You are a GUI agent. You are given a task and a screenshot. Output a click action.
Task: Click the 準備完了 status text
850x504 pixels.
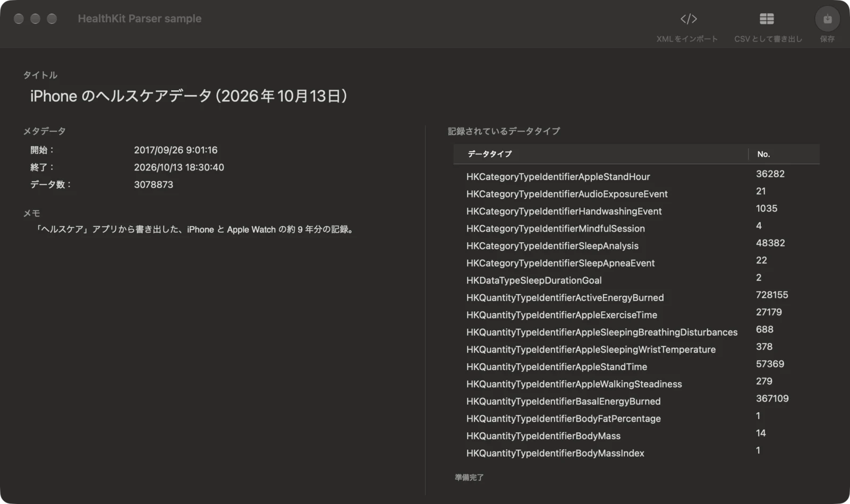coord(469,477)
